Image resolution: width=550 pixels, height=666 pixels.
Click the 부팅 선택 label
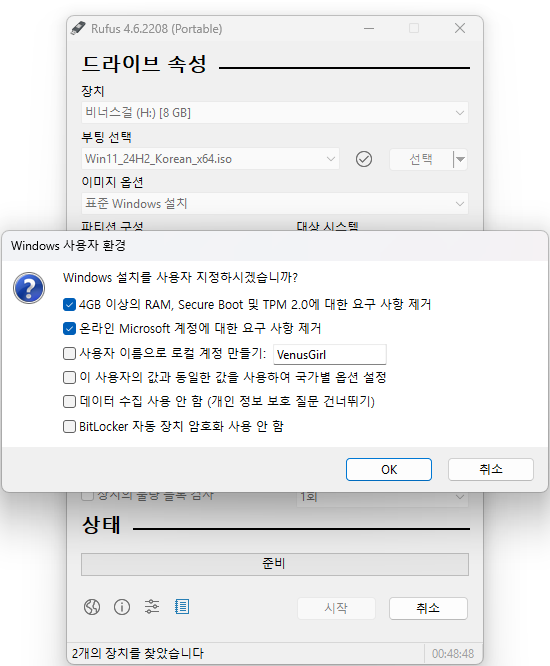[x=106, y=137]
